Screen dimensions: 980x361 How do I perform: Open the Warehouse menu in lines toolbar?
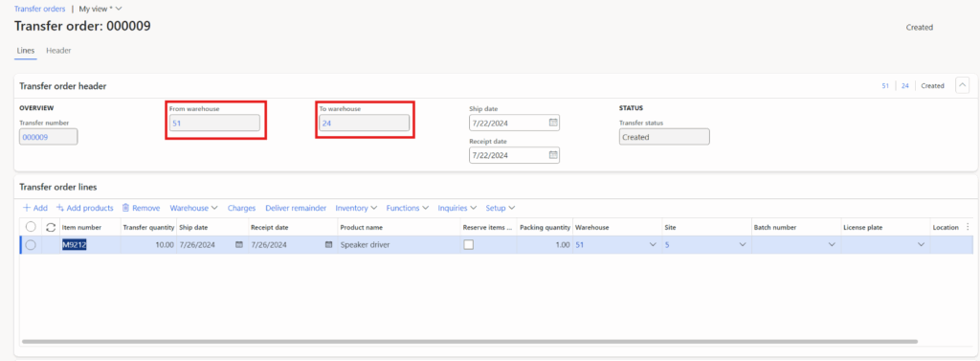click(x=193, y=208)
